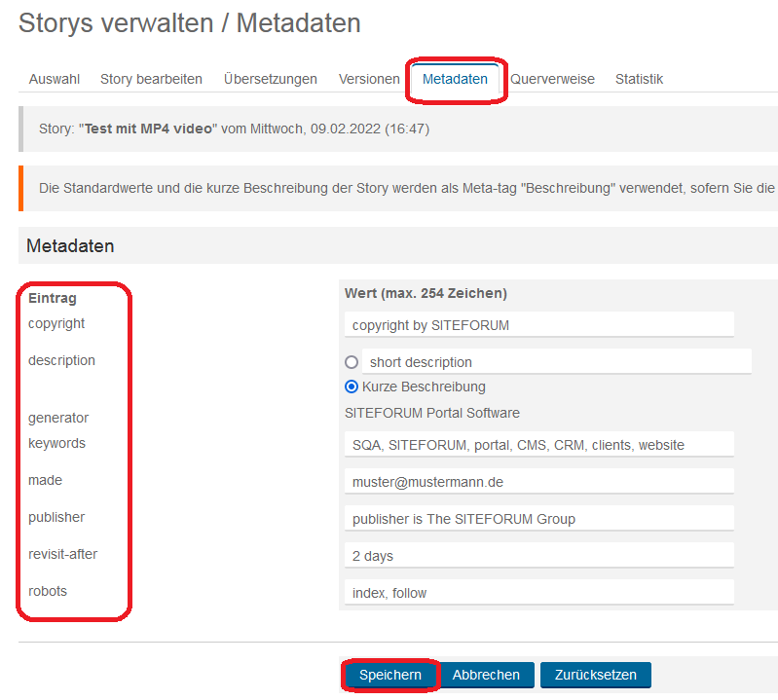Click the keywords input field
Viewport: 778px width, 700px height.
(538, 445)
